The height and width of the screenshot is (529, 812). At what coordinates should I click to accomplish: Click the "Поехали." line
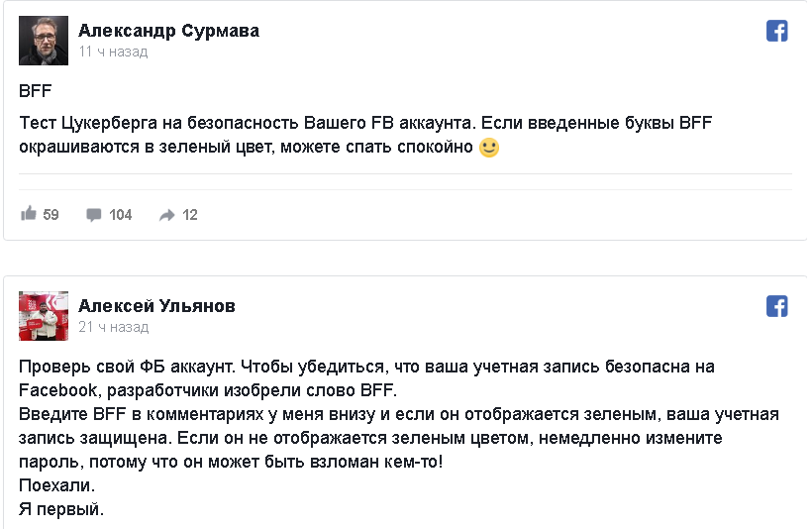tap(57, 486)
